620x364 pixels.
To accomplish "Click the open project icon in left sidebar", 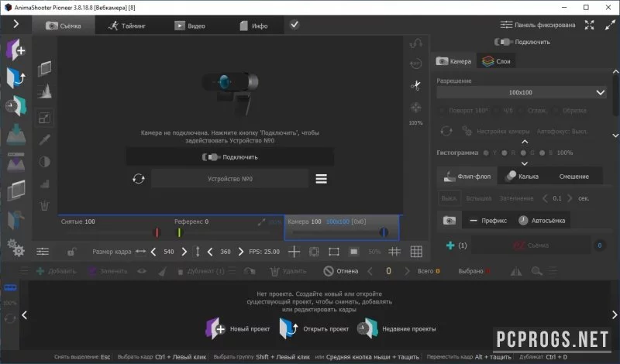I will tap(15, 77).
